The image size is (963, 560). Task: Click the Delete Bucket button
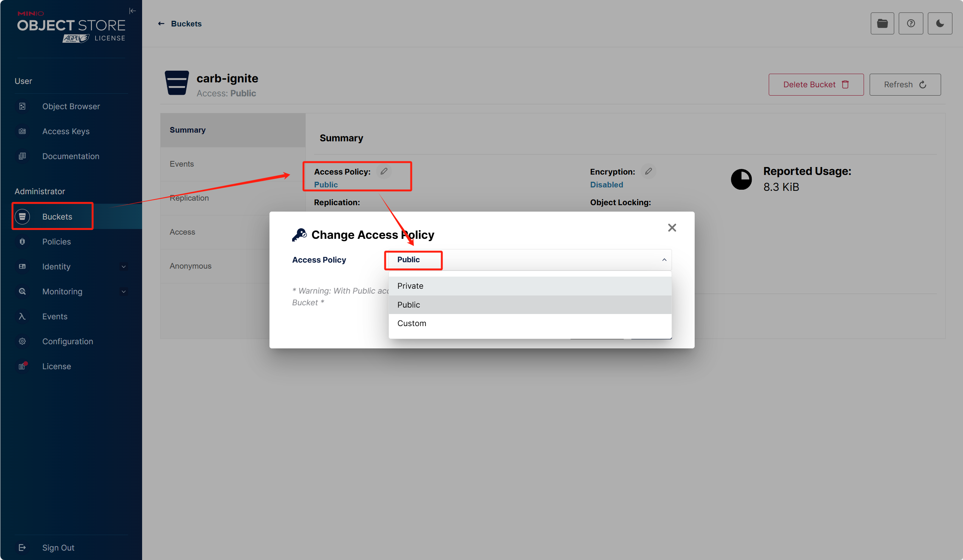pos(816,84)
